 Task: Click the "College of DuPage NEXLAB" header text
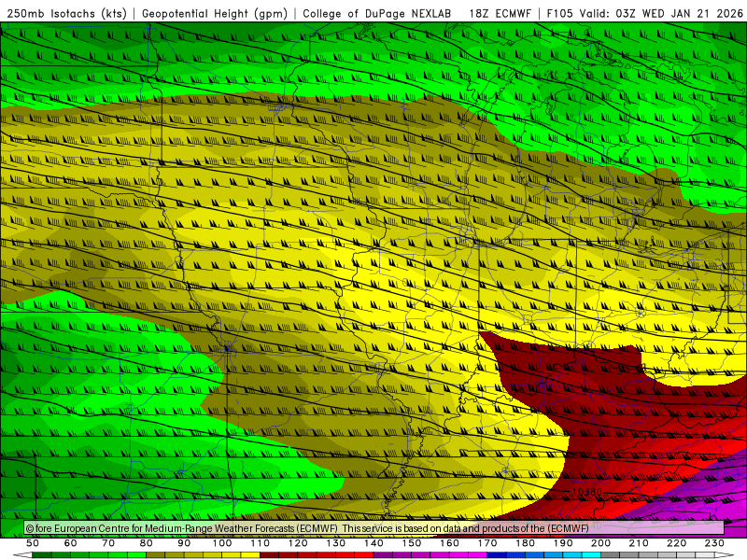[x=377, y=14]
